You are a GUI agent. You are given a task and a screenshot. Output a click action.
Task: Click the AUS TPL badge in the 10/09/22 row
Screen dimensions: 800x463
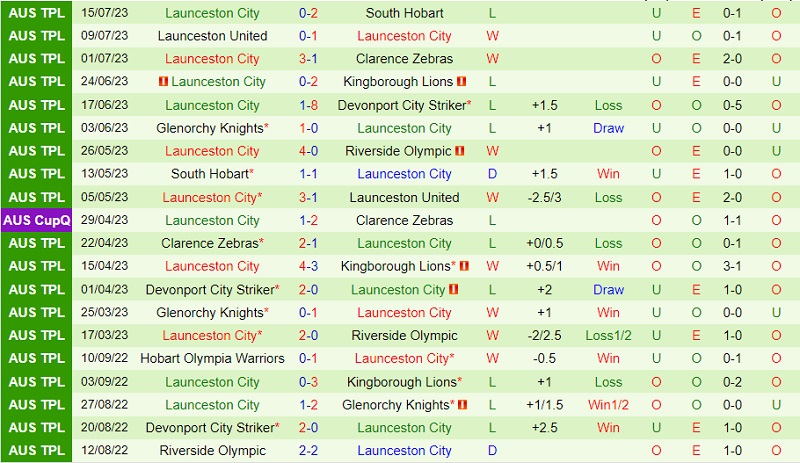click(x=36, y=358)
